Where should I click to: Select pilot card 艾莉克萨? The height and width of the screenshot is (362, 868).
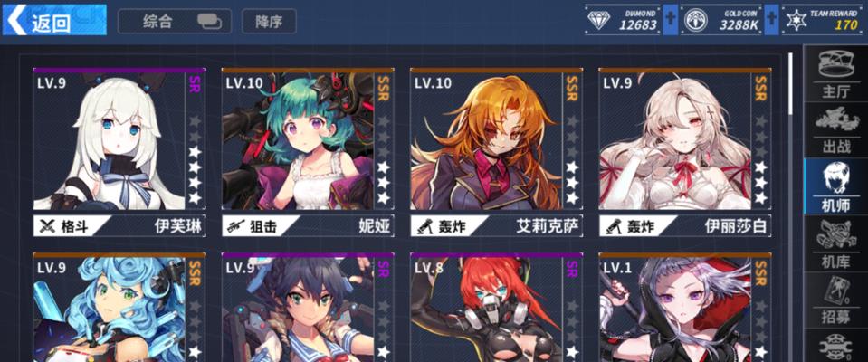click(497, 152)
